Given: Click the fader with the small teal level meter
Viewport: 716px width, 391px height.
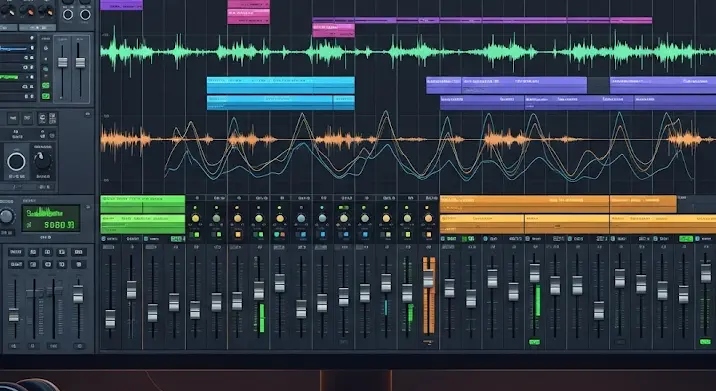Looking at the screenshot, I should [x=386, y=283].
